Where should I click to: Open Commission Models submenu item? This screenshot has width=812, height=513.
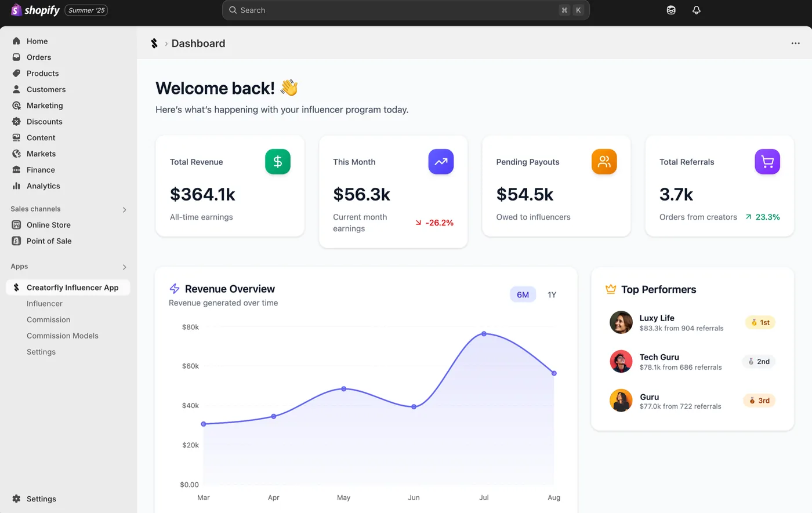63,336
